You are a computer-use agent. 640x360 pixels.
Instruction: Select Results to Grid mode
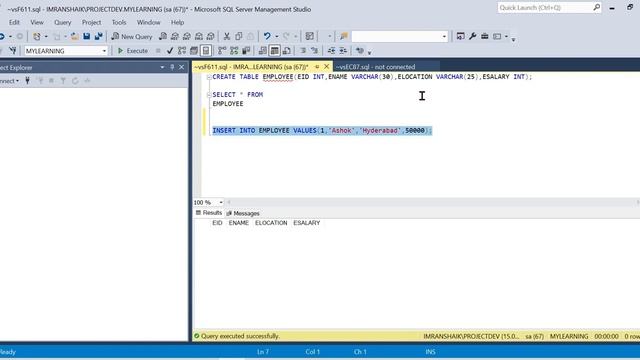click(x=275, y=51)
